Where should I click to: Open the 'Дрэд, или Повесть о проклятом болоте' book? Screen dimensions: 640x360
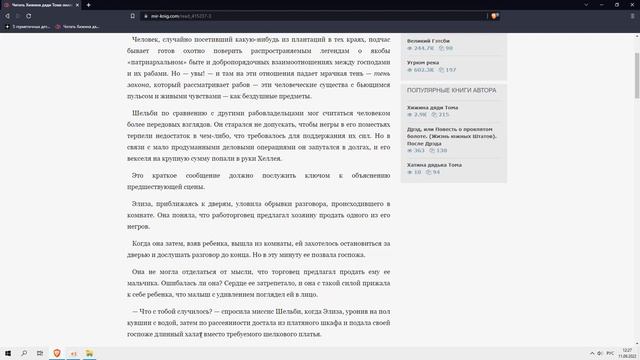click(x=451, y=136)
